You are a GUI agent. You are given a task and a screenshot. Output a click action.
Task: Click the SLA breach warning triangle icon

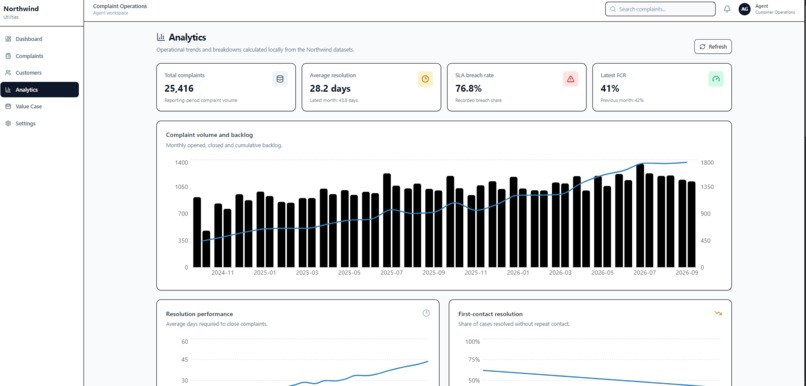571,79
